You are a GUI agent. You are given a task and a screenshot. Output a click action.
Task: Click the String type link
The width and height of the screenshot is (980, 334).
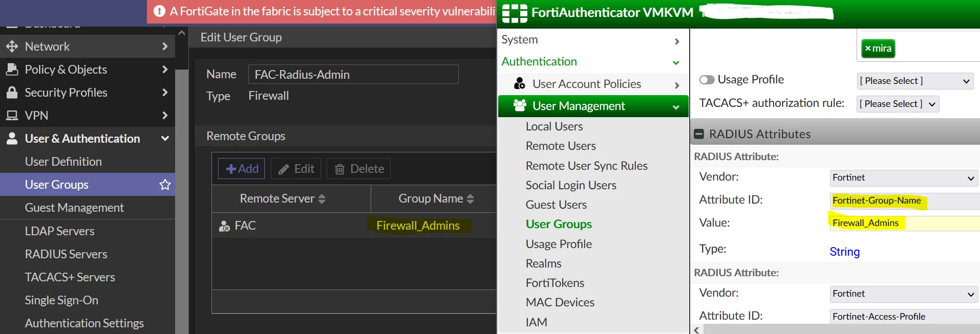click(x=844, y=252)
